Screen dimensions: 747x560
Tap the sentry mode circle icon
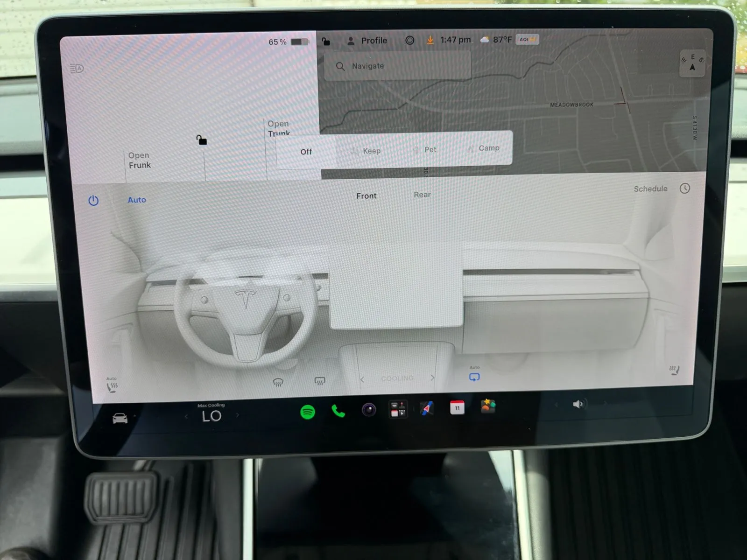point(409,40)
